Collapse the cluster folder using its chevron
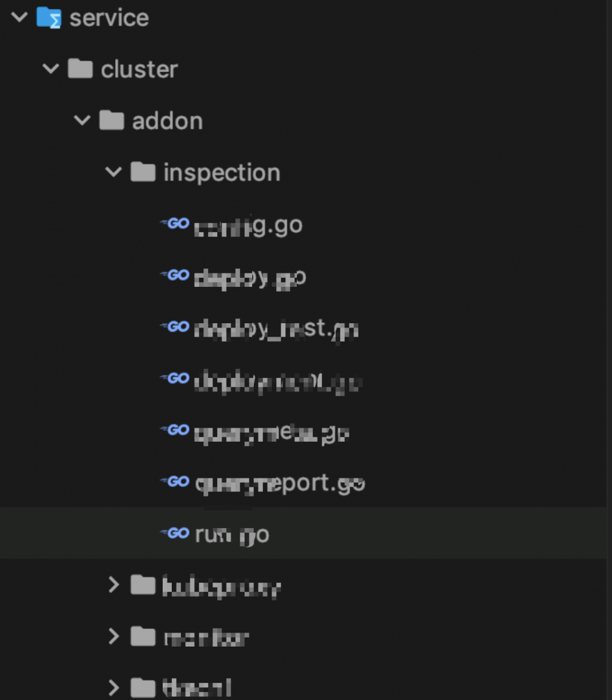The height and width of the screenshot is (700, 612). [x=51, y=69]
